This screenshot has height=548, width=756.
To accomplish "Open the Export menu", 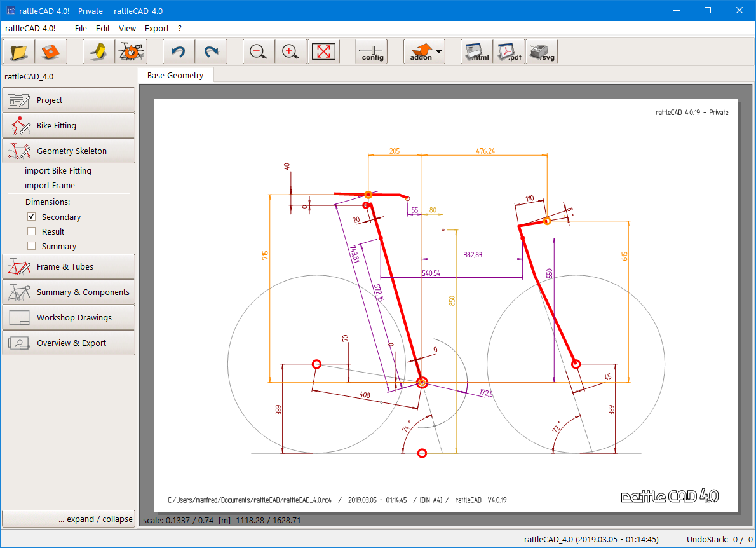I will click(x=157, y=29).
